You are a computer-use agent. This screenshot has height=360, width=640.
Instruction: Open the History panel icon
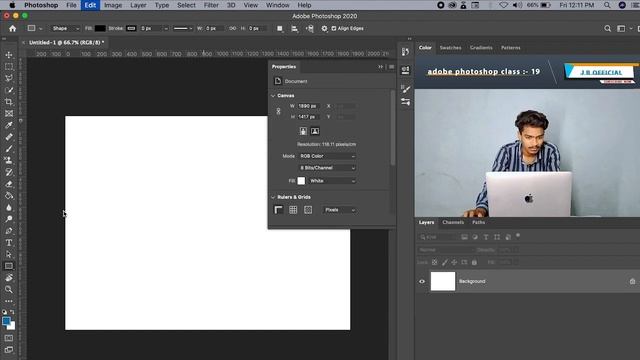(405, 52)
